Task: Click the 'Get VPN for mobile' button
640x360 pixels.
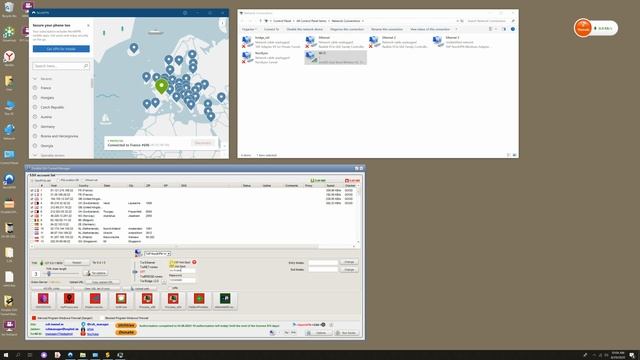Action: click(61, 49)
